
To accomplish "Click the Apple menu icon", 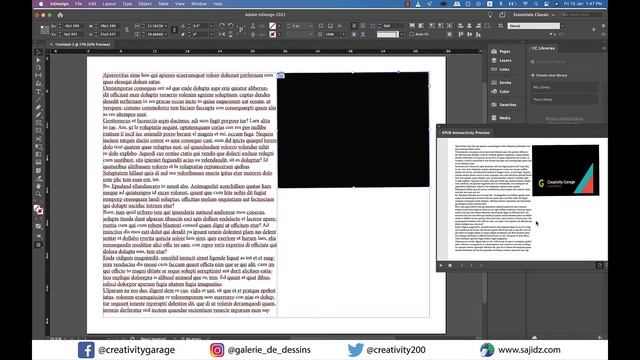I will [41, 4].
